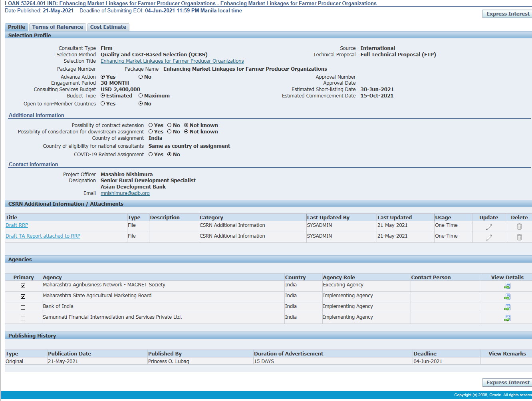Image resolution: width=532 pixels, height=401 pixels.
Task: Open the Terms of Reference tab
Action: click(x=58, y=27)
